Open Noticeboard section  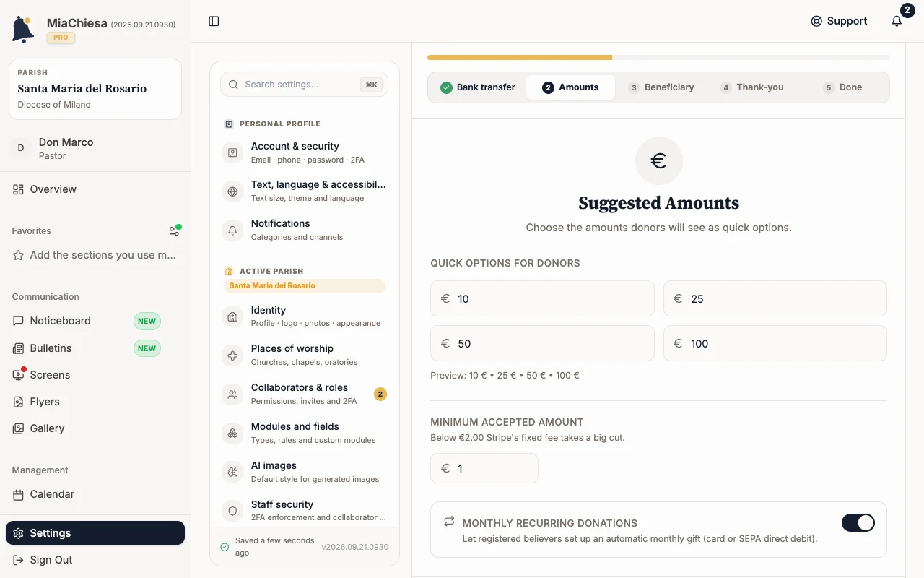click(95, 321)
